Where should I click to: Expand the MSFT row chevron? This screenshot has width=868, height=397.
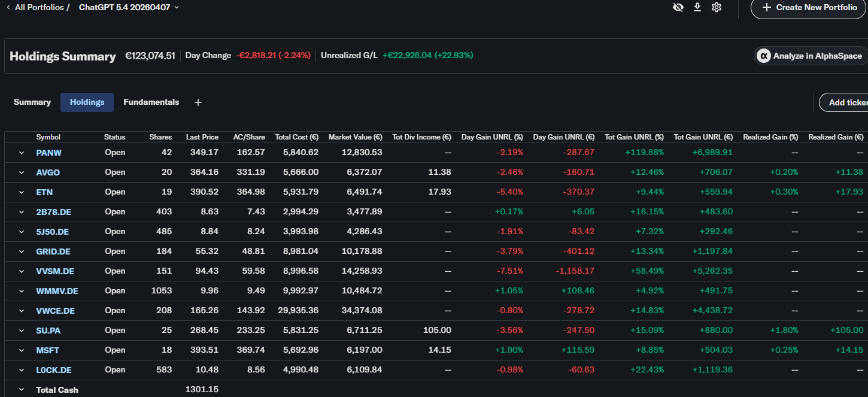click(x=22, y=350)
